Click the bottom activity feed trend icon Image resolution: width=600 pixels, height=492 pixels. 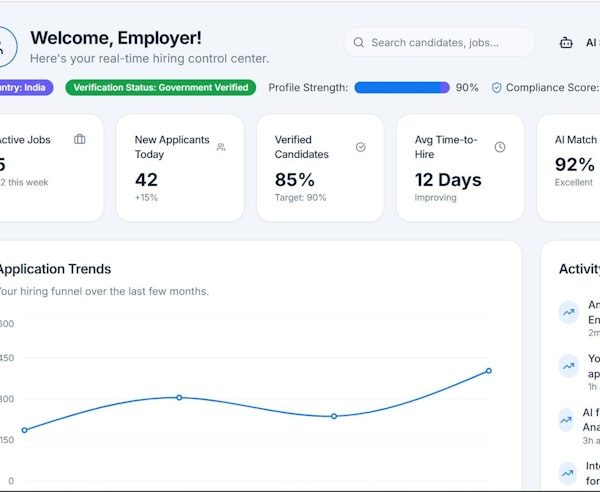pyautogui.click(x=569, y=472)
